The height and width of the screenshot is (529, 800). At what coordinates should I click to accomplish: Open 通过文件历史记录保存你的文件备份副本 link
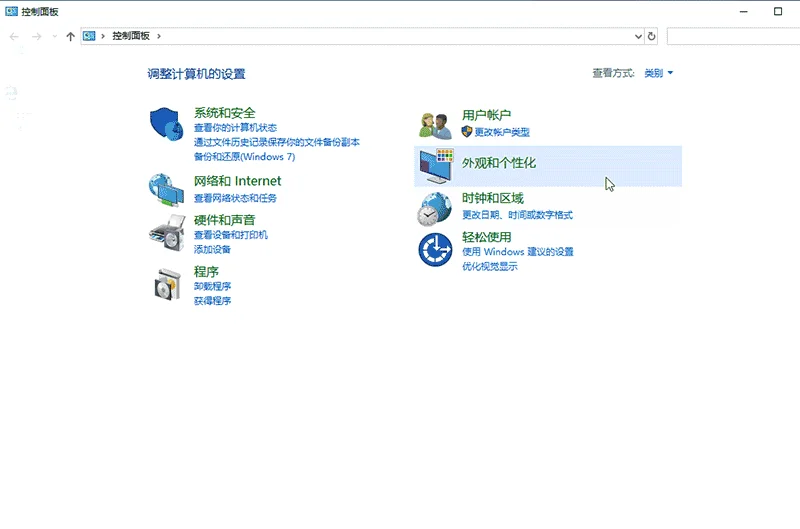[x=277, y=142]
